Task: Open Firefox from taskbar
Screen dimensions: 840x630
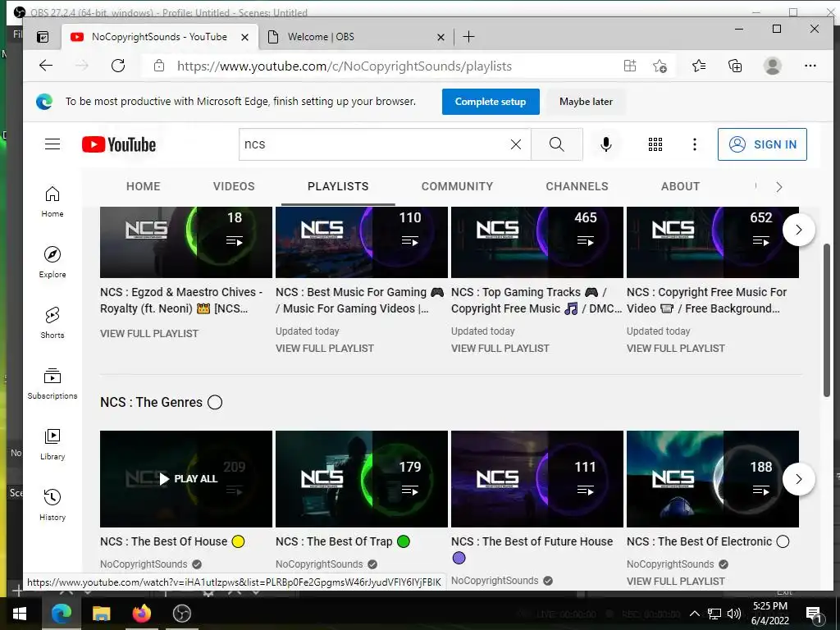Action: click(141, 614)
